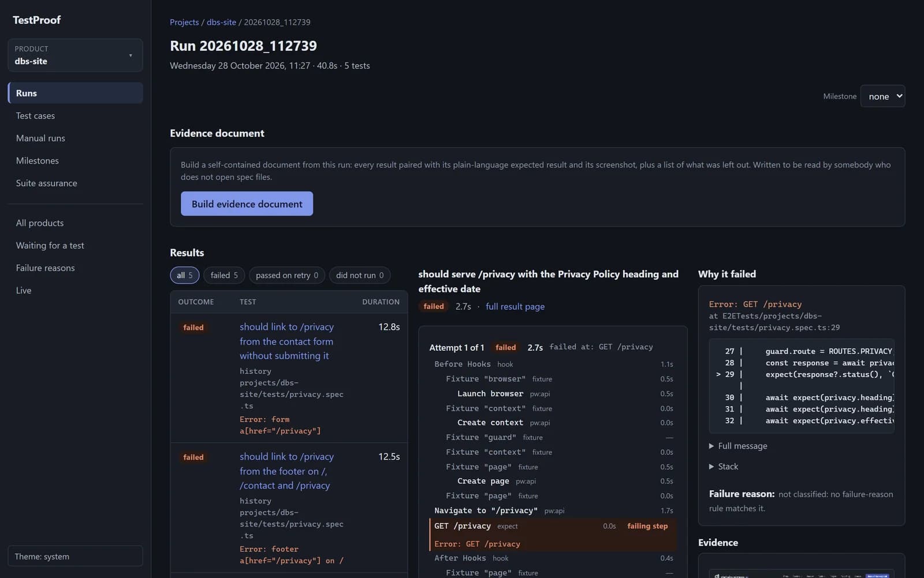
Task: Click Build evidence document button
Action: click(247, 204)
